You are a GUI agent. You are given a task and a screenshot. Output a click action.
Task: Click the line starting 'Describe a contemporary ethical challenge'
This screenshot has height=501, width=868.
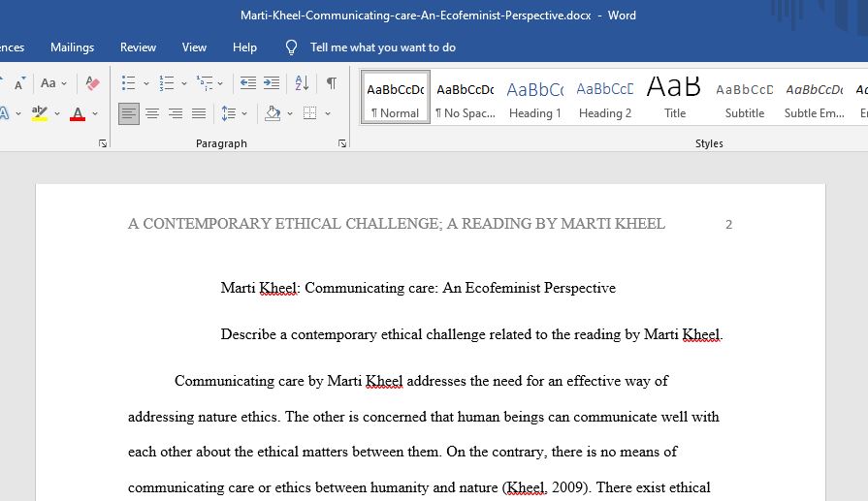click(x=471, y=334)
